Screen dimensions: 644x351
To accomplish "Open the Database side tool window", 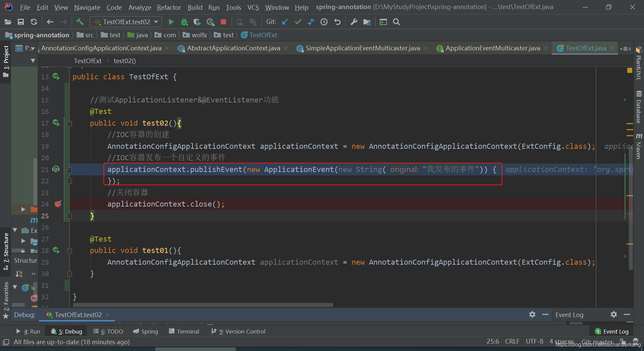I will click(x=639, y=107).
